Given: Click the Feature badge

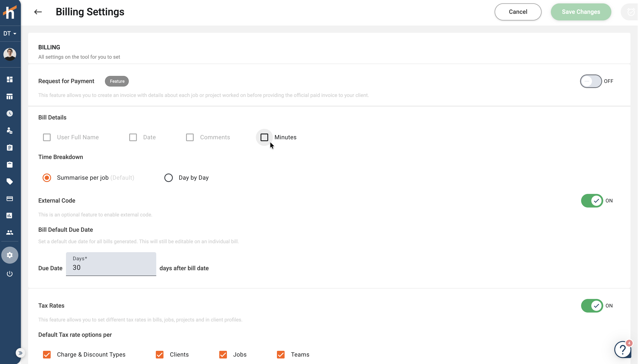Looking at the screenshot, I should (117, 81).
